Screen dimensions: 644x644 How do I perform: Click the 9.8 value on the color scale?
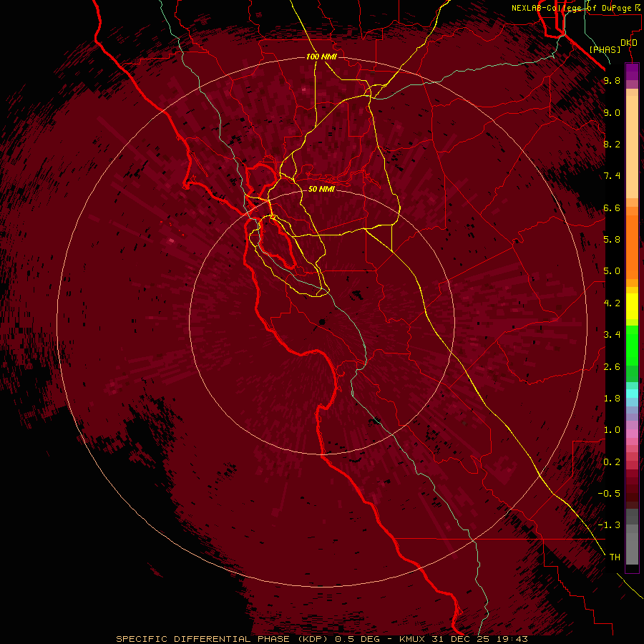612,80
